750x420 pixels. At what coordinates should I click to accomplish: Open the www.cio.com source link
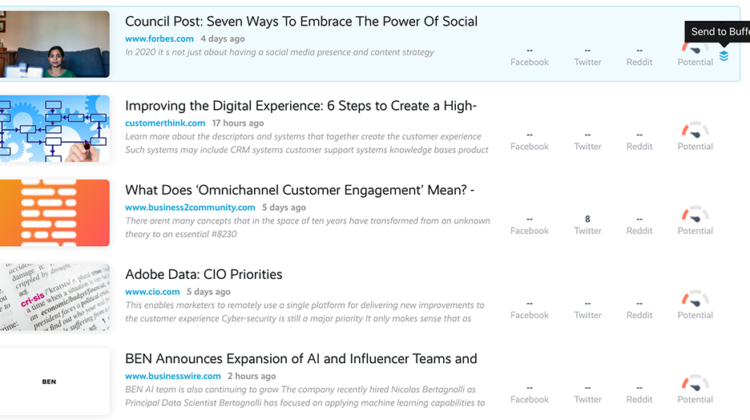(x=152, y=291)
